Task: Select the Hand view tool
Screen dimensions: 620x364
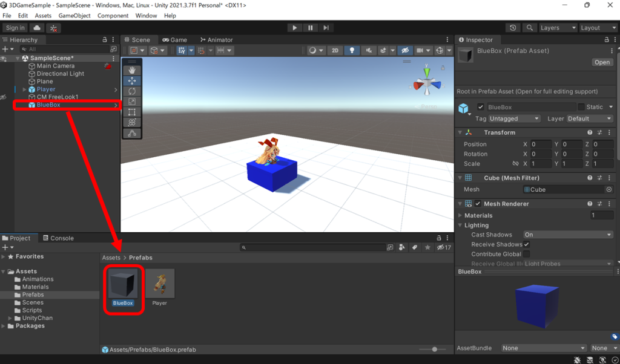Action: [x=133, y=69]
